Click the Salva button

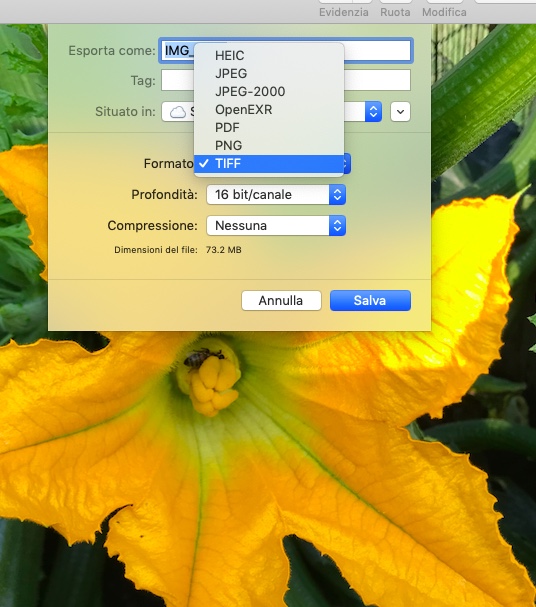370,300
